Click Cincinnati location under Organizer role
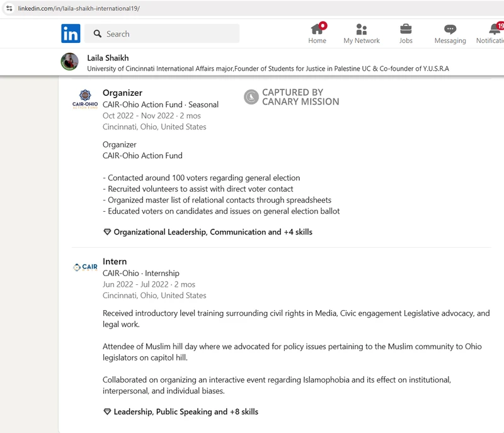Image resolution: width=504 pixels, height=433 pixels. 154,127
